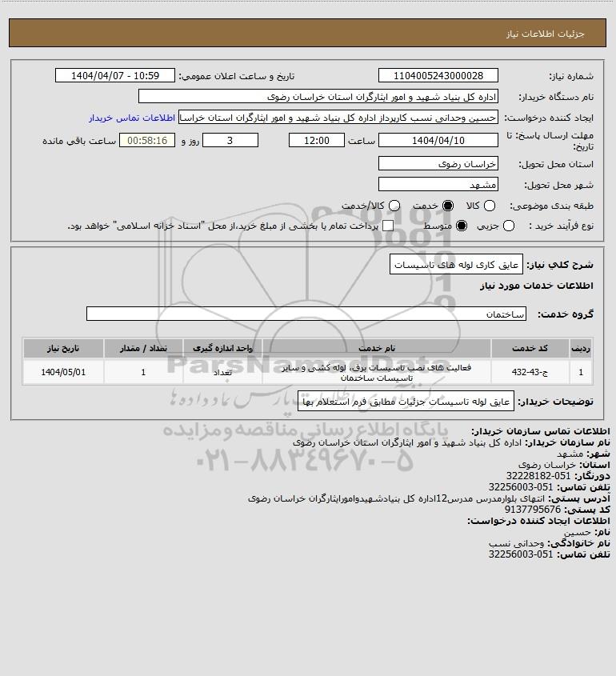Click the response deadline date field 1404/04/10
The width and height of the screenshot is (616, 676).
point(438,141)
